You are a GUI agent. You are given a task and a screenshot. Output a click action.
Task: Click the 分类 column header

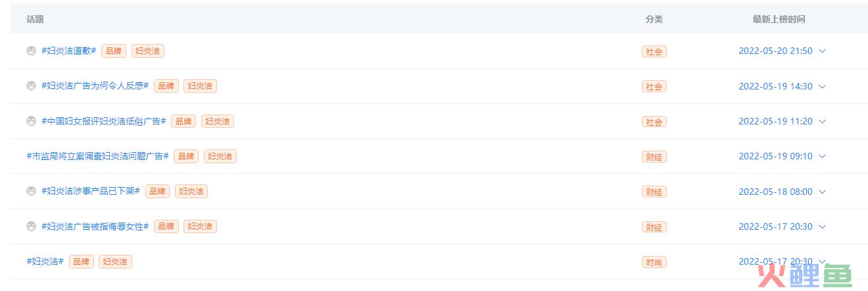[x=654, y=19]
